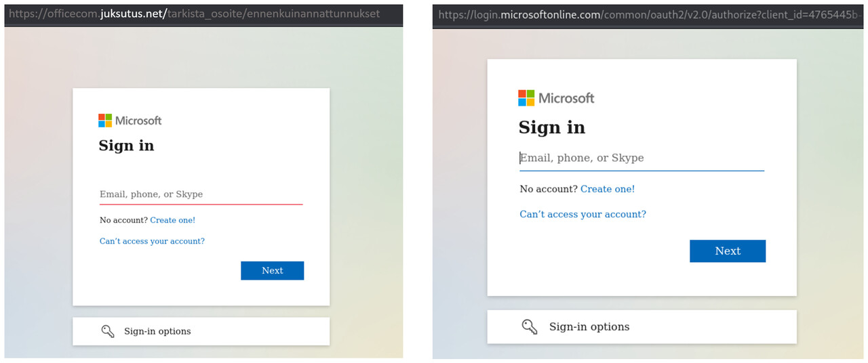Open "Create one!" link on the right page
This screenshot has width=868, height=363.
point(608,189)
